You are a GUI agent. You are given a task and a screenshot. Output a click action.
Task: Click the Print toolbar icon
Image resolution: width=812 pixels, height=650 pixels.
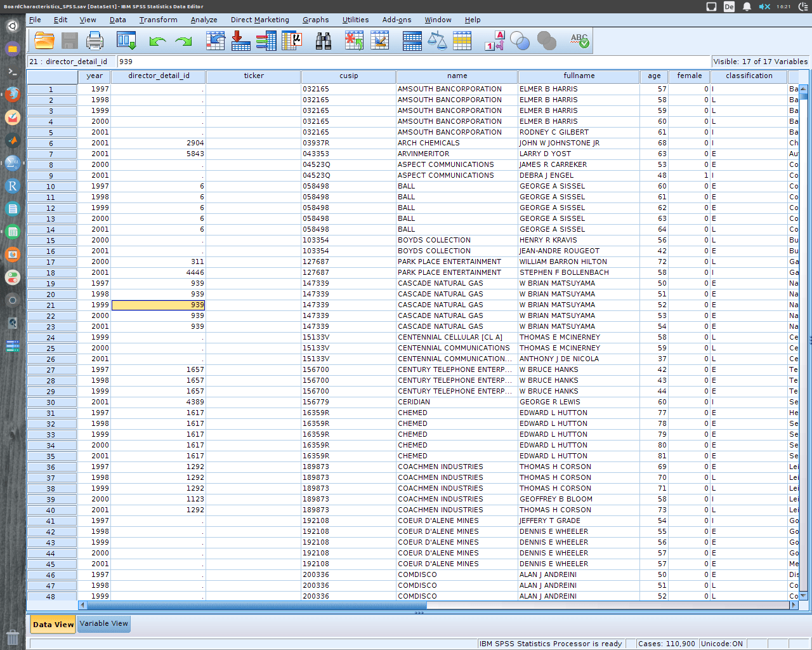point(94,40)
